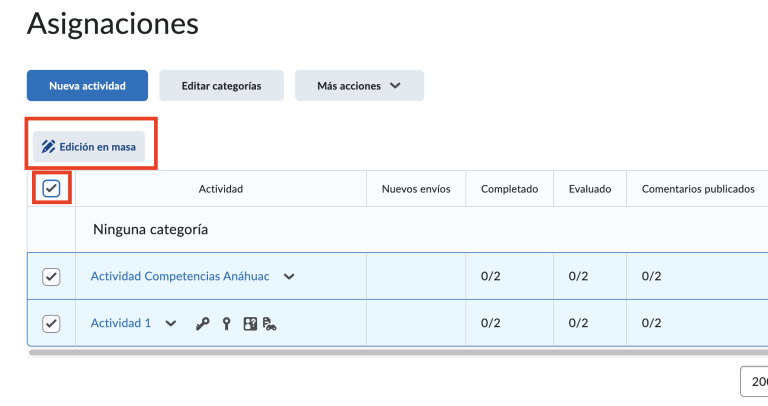
Task: Toggle checkbox for Actividad Competencias Anáhuac row
Action: (x=52, y=277)
